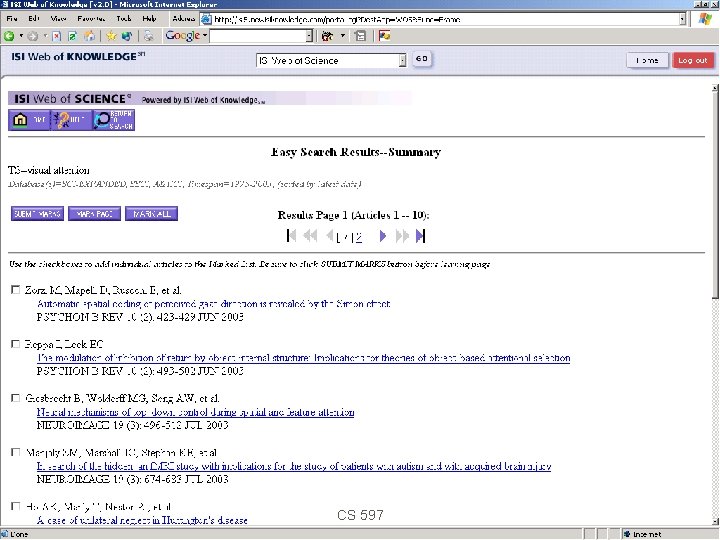The width and height of the screenshot is (720, 540).
Task: Click the Google toolbar search-web icon
Action: pyautogui.click(x=327, y=36)
